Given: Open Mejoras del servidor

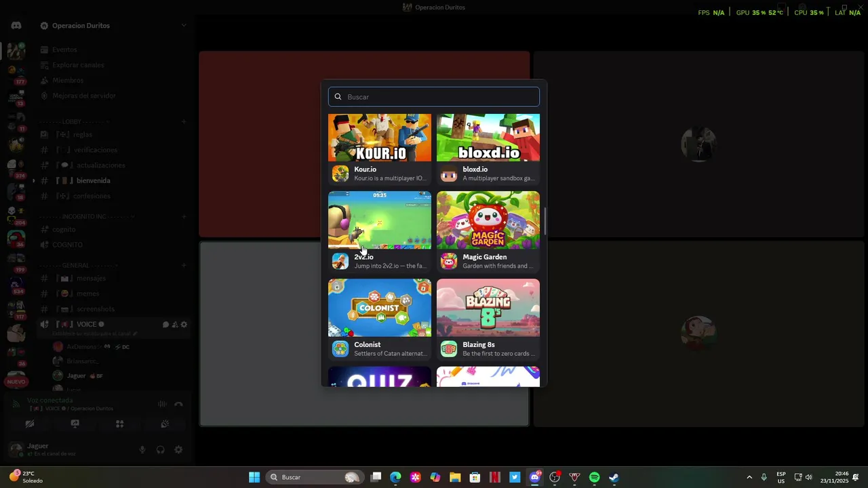Looking at the screenshot, I should 113,96.
